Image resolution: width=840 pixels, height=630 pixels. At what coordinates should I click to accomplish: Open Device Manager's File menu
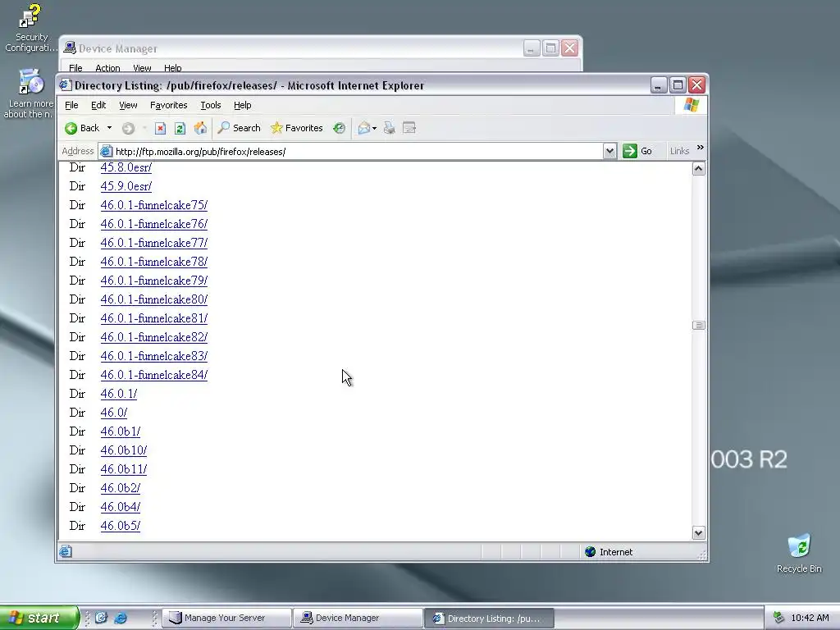click(x=75, y=68)
